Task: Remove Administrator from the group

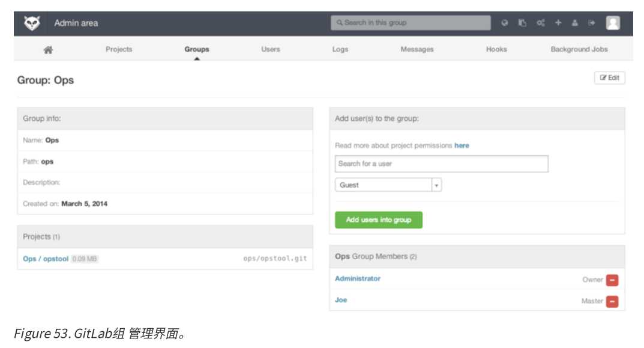Action: point(612,280)
